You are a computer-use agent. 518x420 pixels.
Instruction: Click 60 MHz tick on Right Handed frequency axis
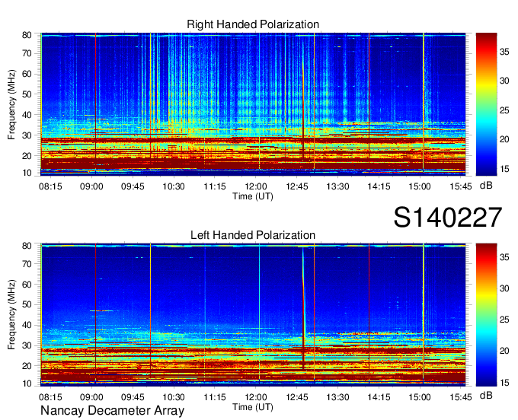pos(27,74)
